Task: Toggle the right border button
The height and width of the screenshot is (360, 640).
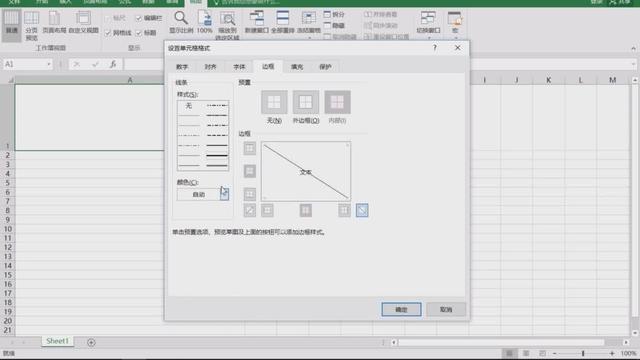Action: tap(344, 211)
